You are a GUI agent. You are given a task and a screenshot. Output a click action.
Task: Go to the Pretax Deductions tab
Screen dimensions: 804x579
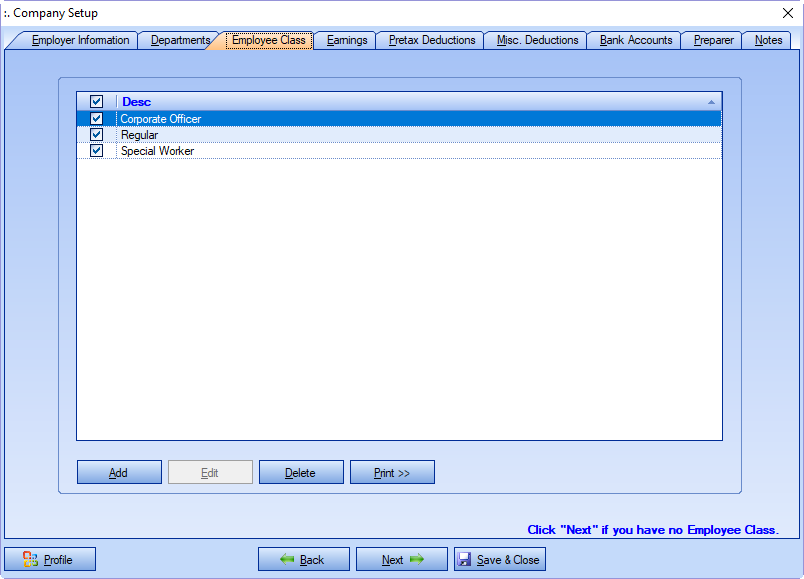(x=432, y=41)
